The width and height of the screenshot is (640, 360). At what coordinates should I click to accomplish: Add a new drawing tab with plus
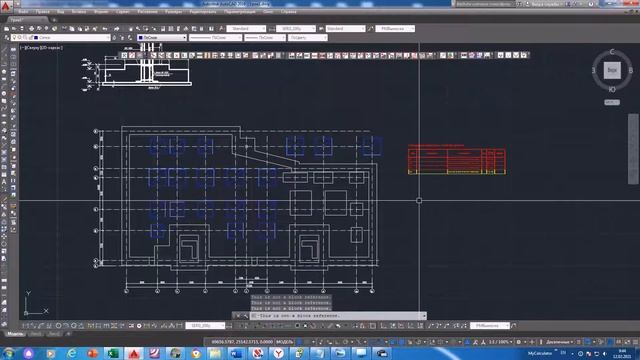tap(54, 20)
